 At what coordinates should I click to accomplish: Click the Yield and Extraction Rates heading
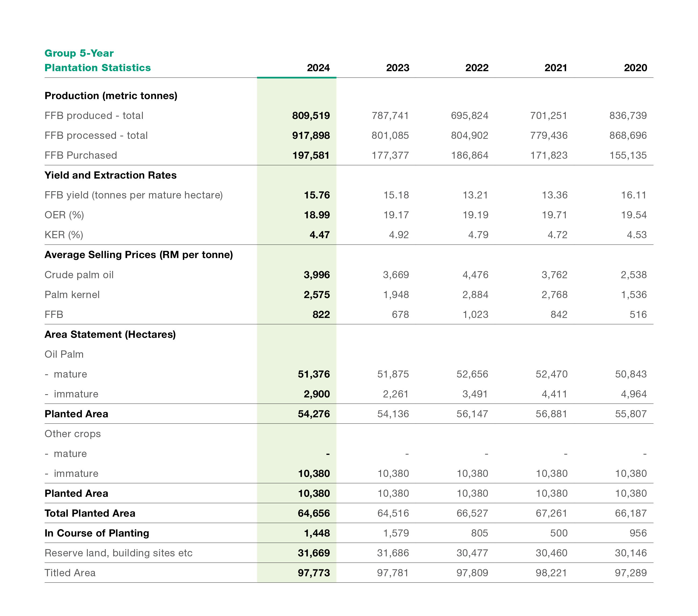coord(110,175)
